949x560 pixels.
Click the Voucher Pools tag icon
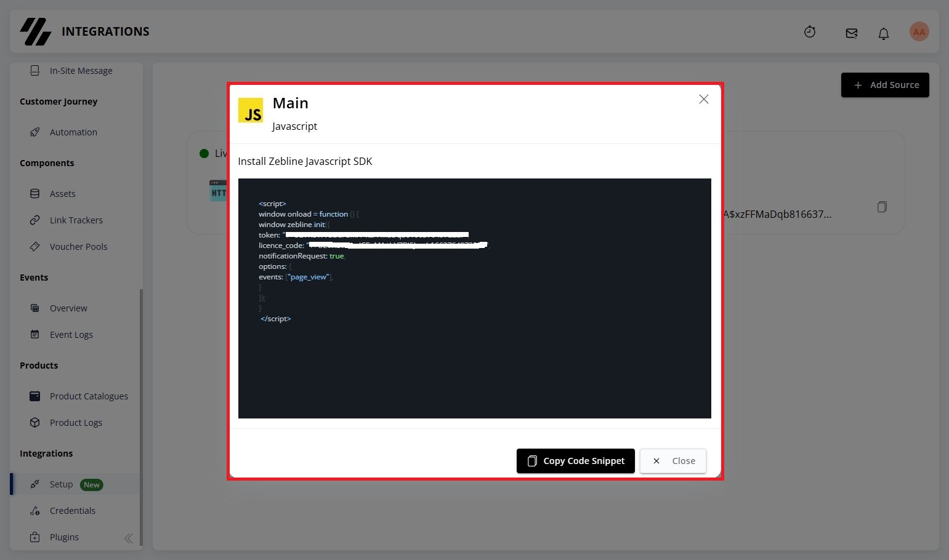click(35, 247)
